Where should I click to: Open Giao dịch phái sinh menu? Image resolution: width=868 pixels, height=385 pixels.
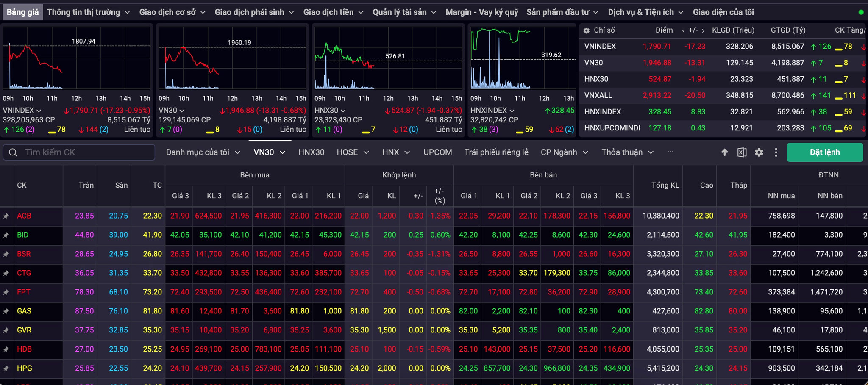pos(254,12)
